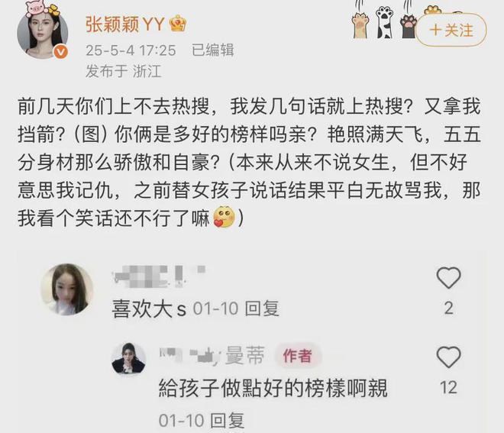This screenshot has width=504, height=433.
Task: Click the 已编辑 edited label
Action: click(213, 50)
